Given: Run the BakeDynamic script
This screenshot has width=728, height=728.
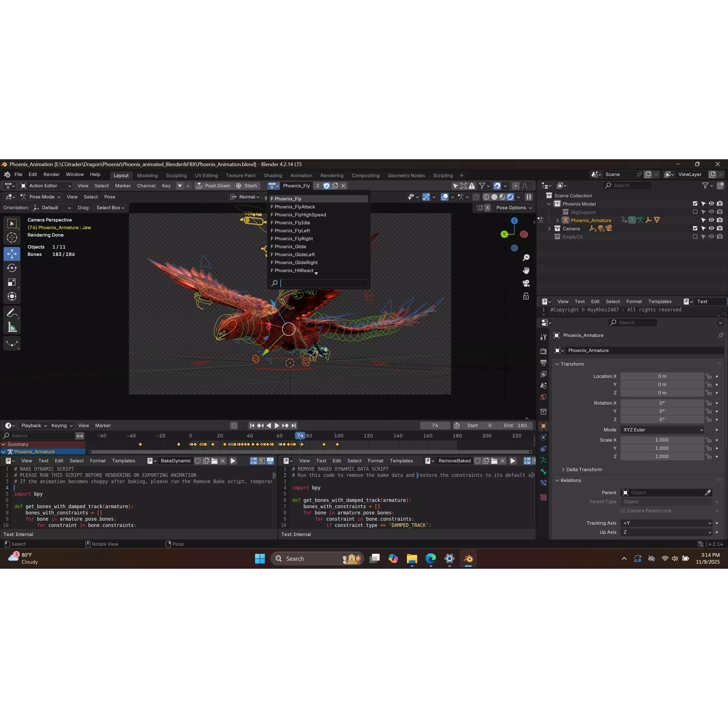Looking at the screenshot, I should pyautogui.click(x=233, y=460).
